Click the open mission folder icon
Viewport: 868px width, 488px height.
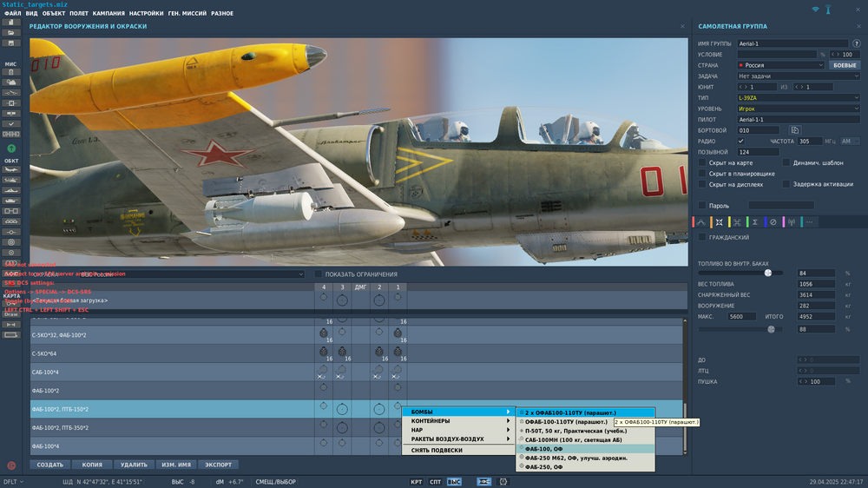click(11, 33)
